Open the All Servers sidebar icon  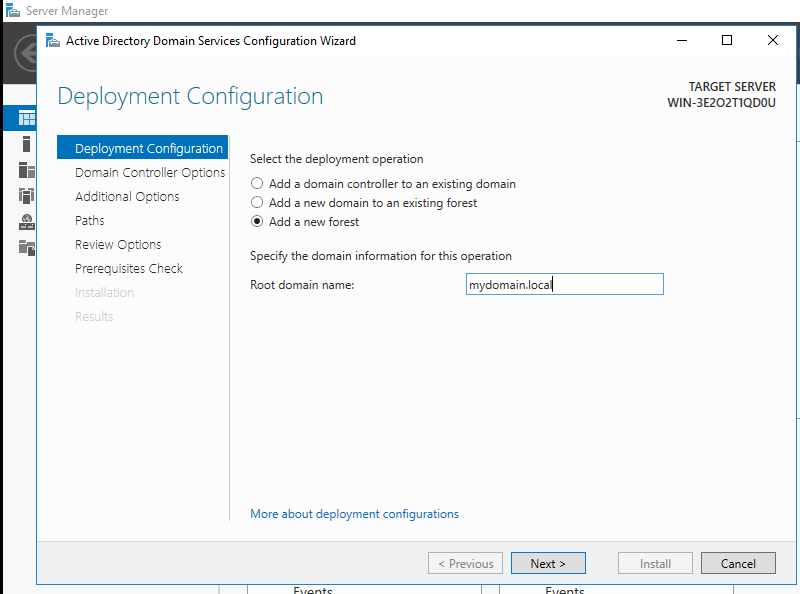coord(26,170)
